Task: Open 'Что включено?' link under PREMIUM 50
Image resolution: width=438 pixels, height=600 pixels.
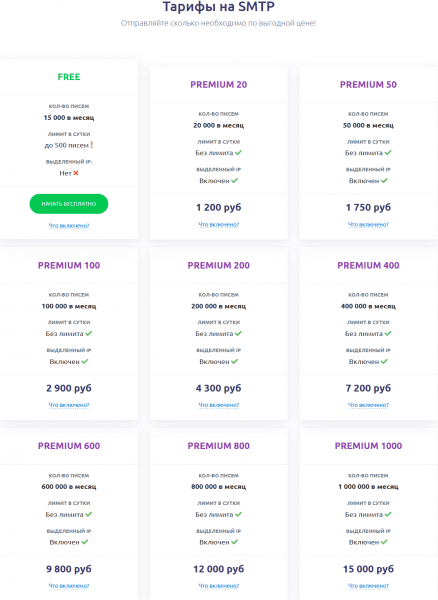Action: [x=368, y=225]
